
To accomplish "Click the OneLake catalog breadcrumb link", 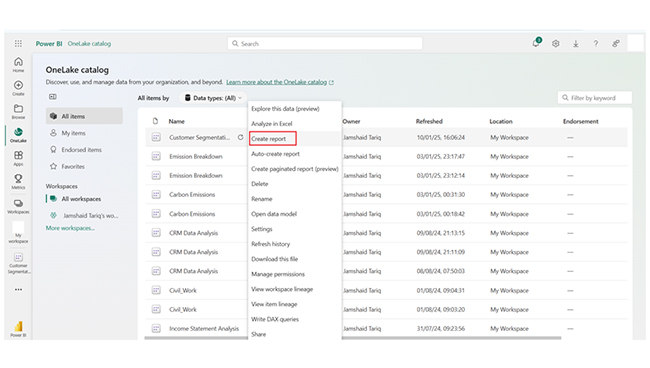I will click(89, 44).
